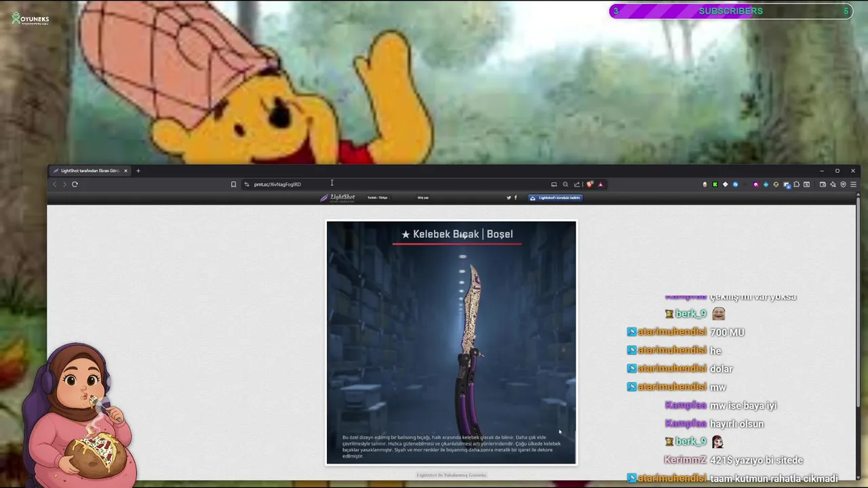Open Brave Shields lion icon
The width and height of the screenshot is (868, 488).
pyautogui.click(x=590, y=184)
